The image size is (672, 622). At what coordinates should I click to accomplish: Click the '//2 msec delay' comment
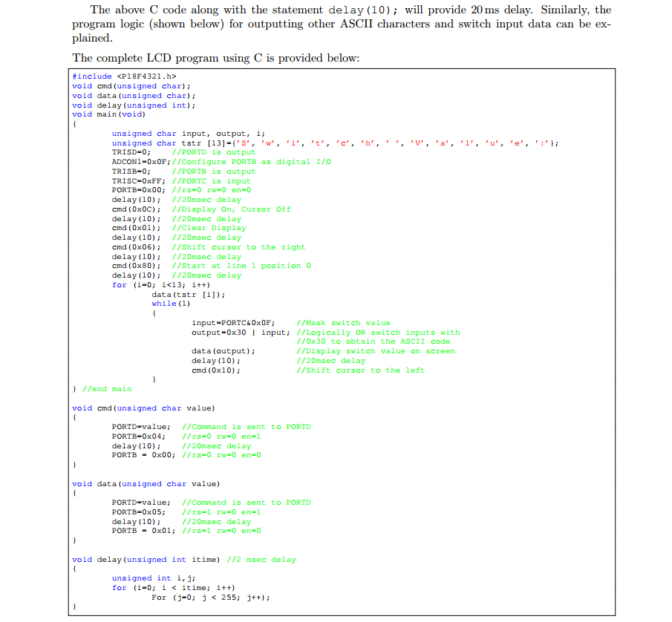coord(261,560)
